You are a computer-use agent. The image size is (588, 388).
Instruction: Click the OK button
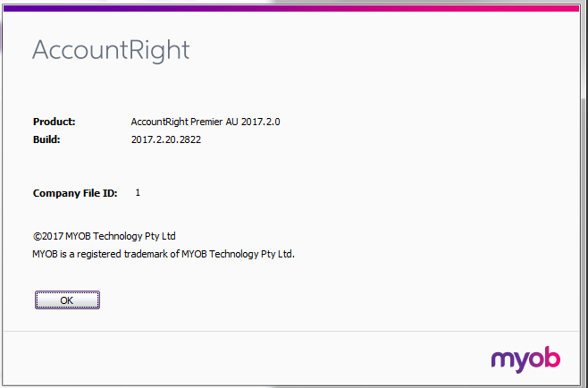tap(67, 300)
